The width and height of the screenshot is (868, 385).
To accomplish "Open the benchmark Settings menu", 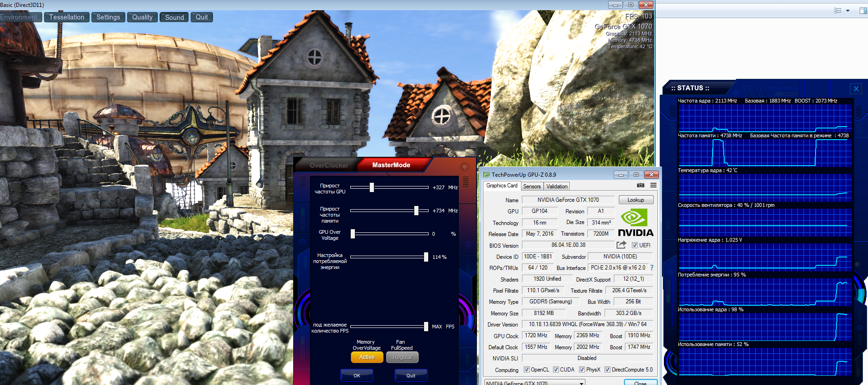I will coord(108,17).
